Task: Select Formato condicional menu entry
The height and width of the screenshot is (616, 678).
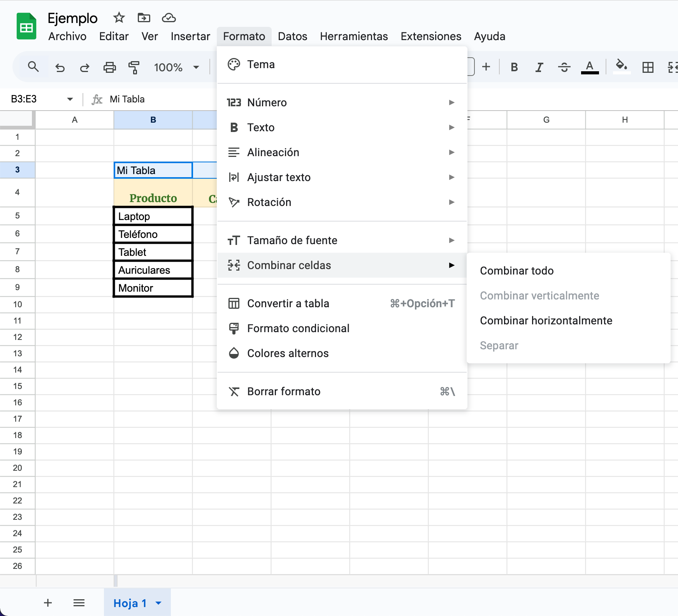Action: click(298, 328)
